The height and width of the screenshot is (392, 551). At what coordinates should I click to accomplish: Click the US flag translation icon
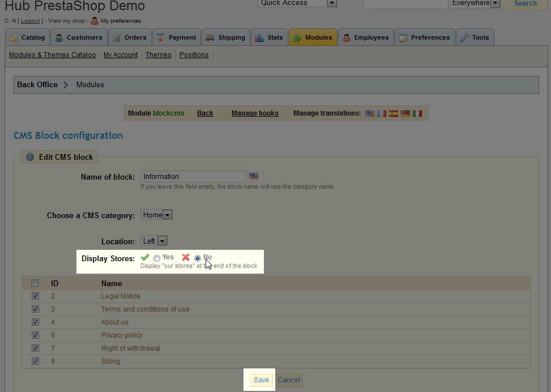(370, 113)
